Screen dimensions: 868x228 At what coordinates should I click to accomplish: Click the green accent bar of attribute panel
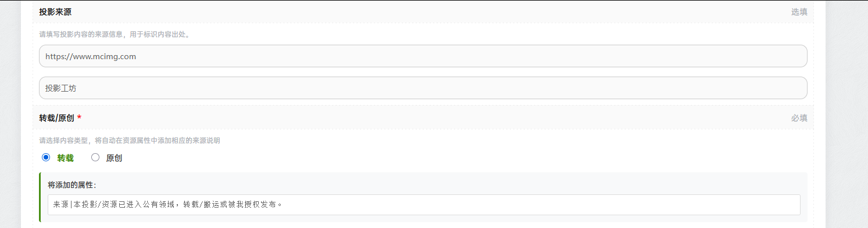coord(40,197)
